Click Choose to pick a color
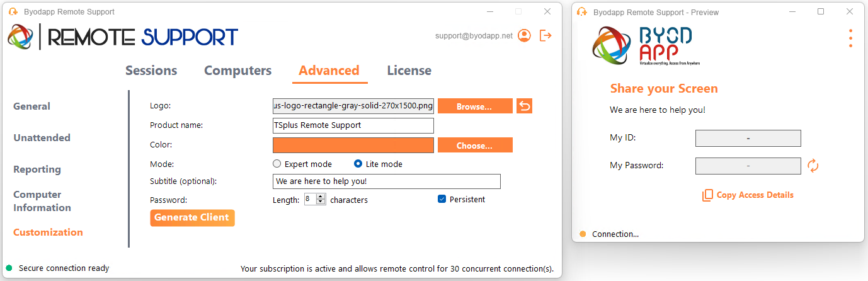The width and height of the screenshot is (868, 281). (x=475, y=145)
